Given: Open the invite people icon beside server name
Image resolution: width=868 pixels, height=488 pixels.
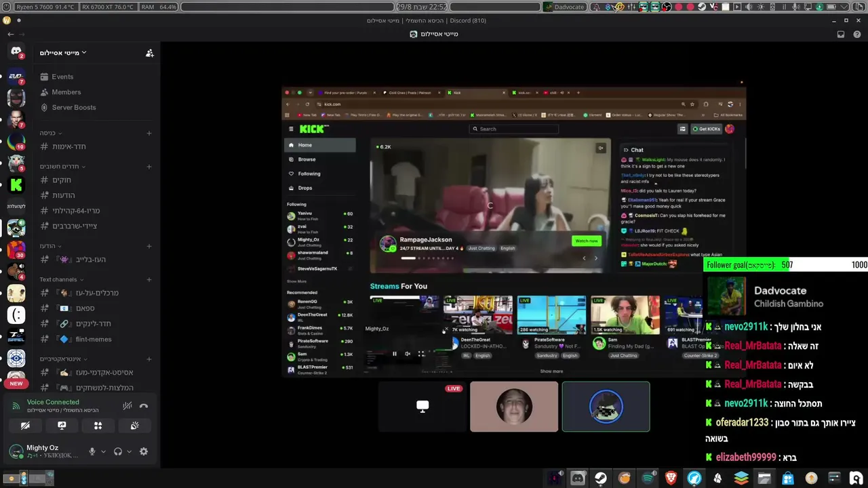Looking at the screenshot, I should click(x=150, y=53).
